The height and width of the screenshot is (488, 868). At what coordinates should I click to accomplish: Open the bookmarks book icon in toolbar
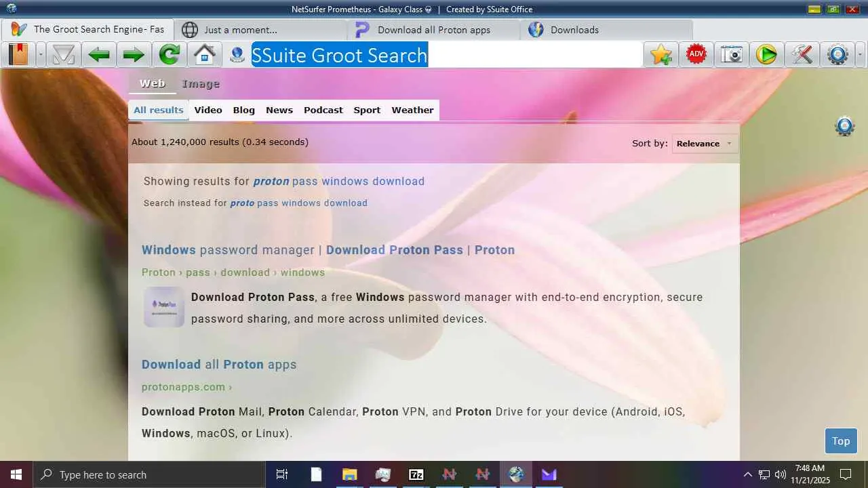pyautogui.click(x=19, y=54)
